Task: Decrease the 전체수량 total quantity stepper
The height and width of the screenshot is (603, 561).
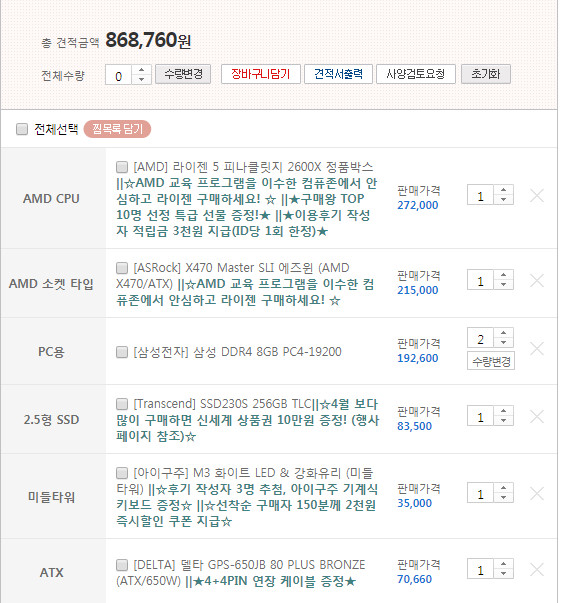Action: 141,79
